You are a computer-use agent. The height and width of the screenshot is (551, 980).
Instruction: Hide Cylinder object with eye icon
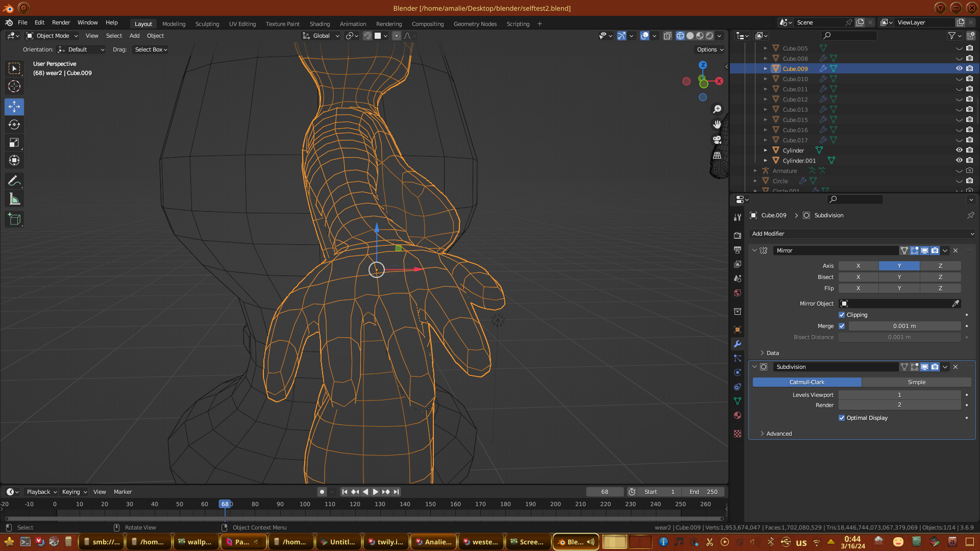(x=959, y=150)
